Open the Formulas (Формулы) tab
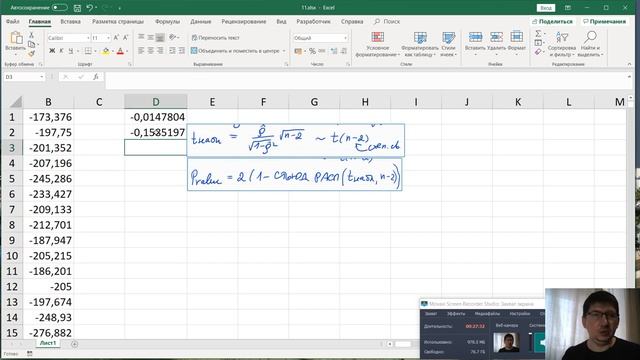This screenshot has width=640, height=360. coord(167,21)
